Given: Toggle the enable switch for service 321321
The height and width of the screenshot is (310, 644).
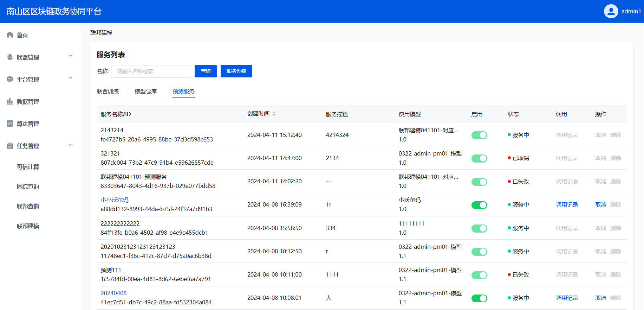Looking at the screenshot, I should click(x=479, y=158).
